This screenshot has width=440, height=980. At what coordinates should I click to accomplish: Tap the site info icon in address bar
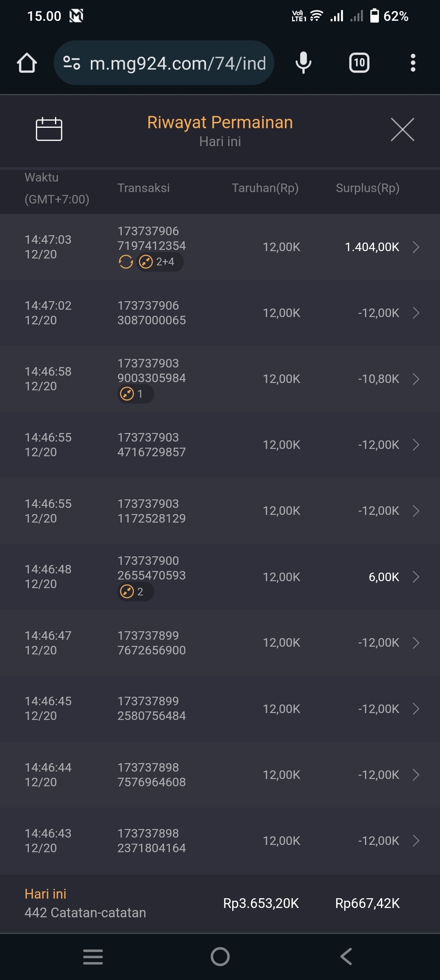point(72,63)
